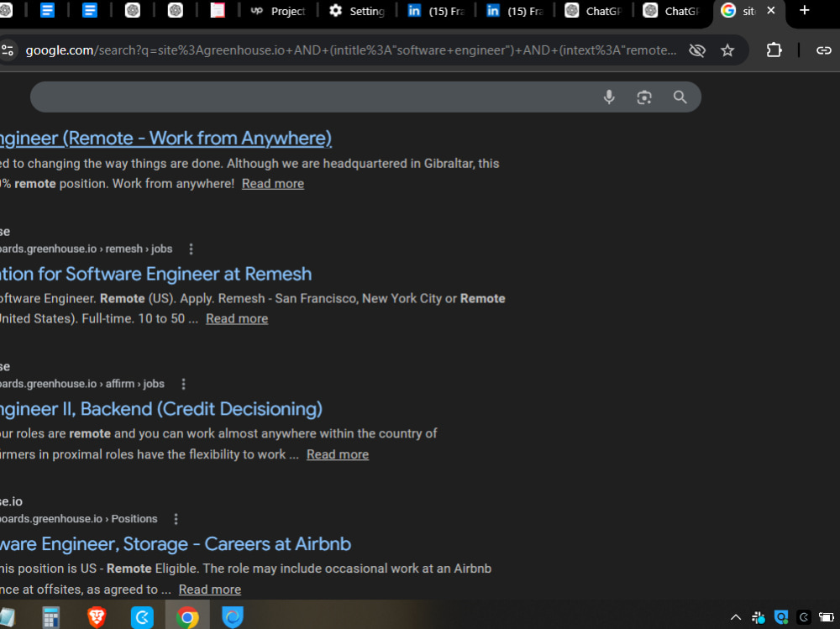Open Slack from the system tray

(758, 618)
